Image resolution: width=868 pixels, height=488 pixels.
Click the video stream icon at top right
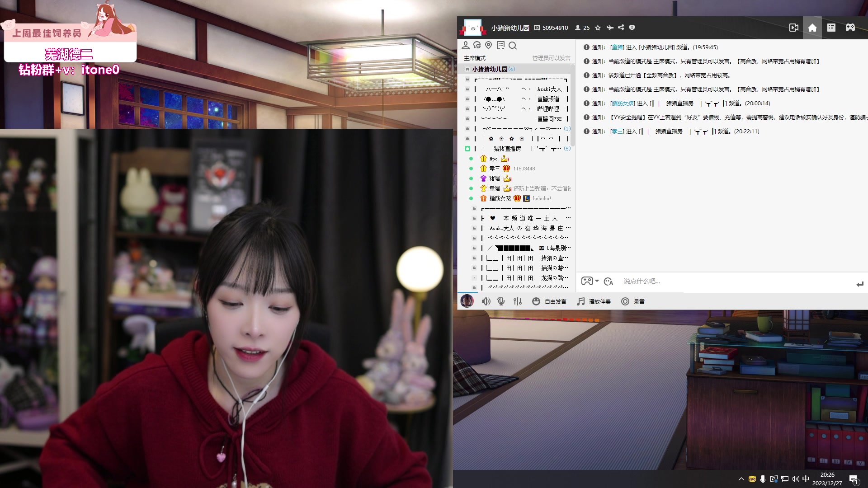[794, 28]
